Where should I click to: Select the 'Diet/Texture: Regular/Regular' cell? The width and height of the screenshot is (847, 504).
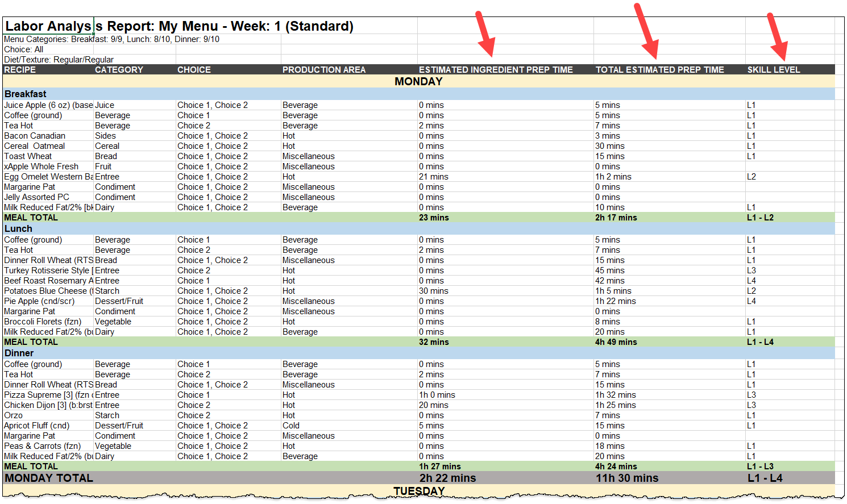point(59,60)
